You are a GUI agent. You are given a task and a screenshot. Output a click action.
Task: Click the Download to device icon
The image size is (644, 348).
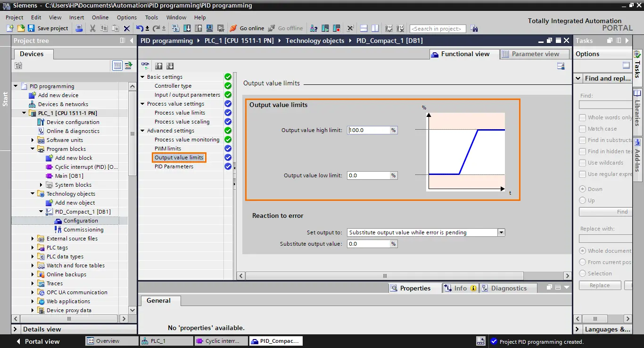pos(187,28)
